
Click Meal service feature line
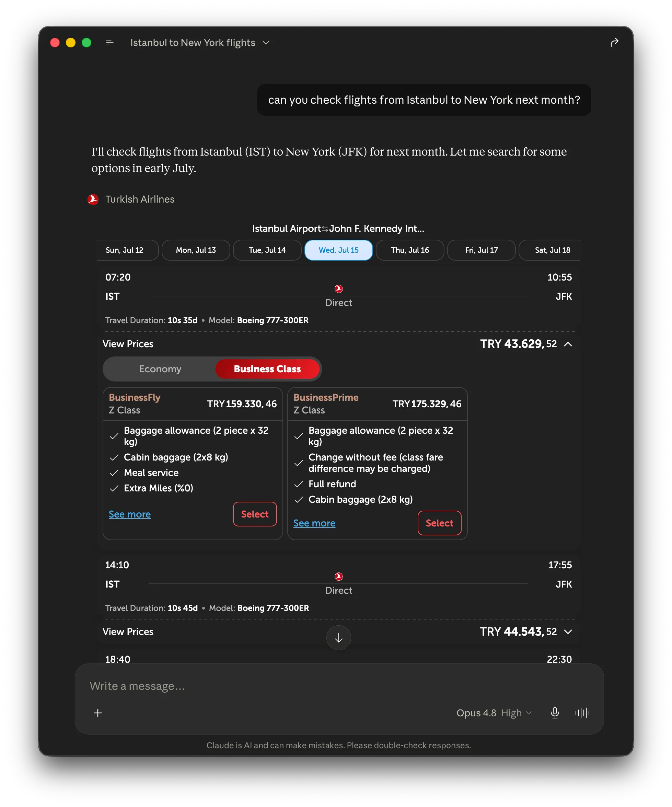click(151, 473)
